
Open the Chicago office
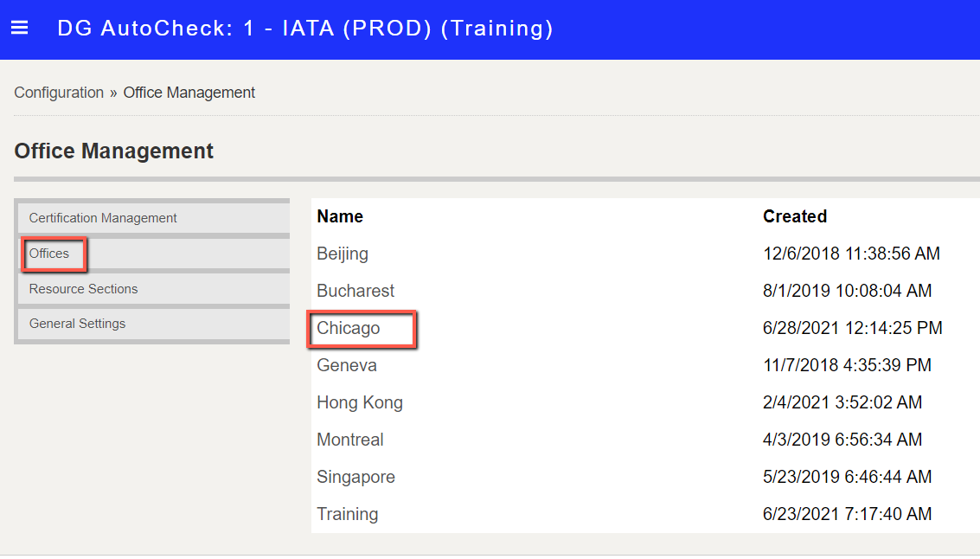point(349,328)
